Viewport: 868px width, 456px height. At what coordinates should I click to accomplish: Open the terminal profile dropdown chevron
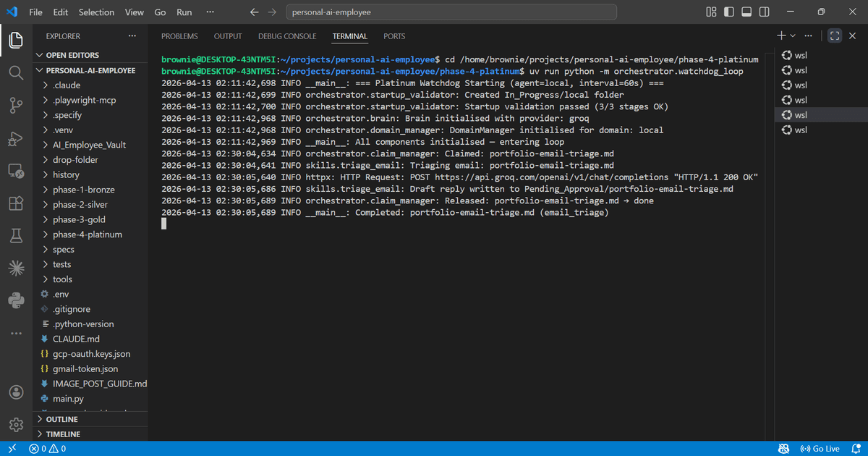pos(791,35)
